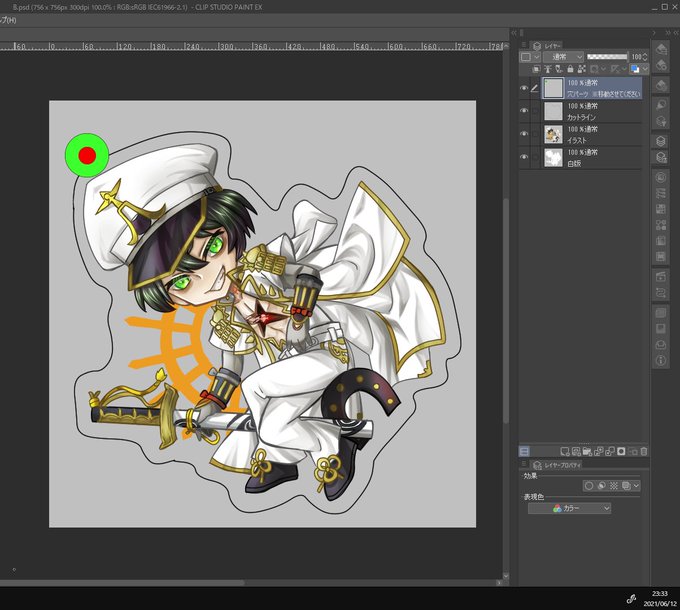Toggle selection box next to 白板 layer
The height and width of the screenshot is (610, 680).
(x=535, y=157)
